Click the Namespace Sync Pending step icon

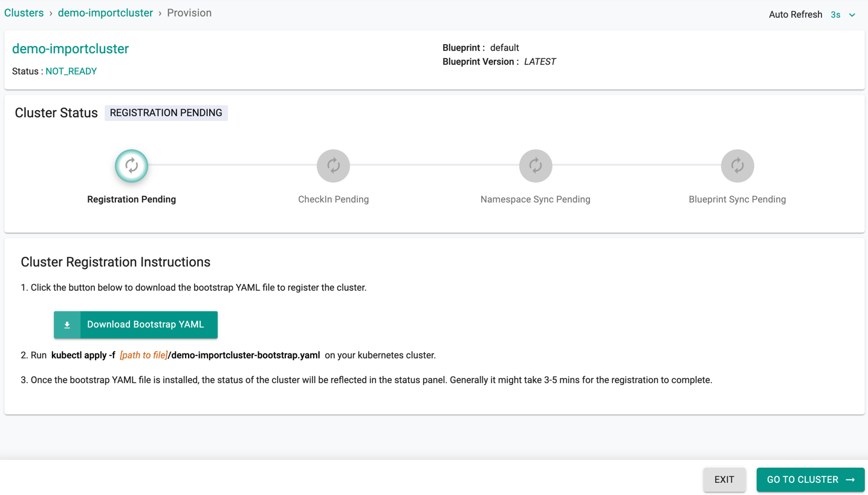pyautogui.click(x=536, y=166)
